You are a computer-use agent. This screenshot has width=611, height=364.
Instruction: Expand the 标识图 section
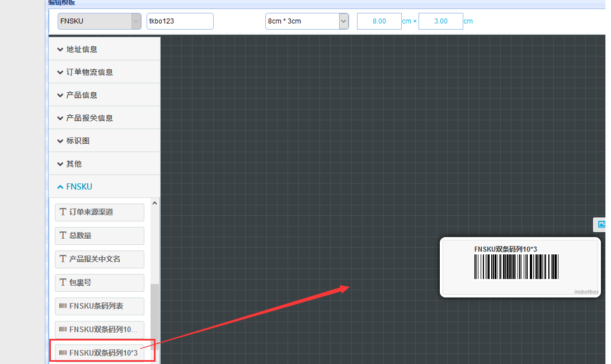click(105, 140)
